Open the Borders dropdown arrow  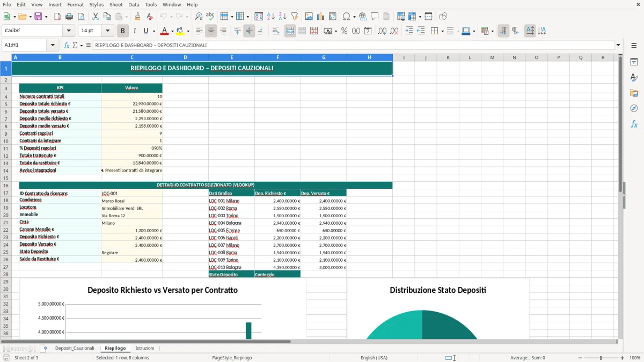click(x=442, y=31)
